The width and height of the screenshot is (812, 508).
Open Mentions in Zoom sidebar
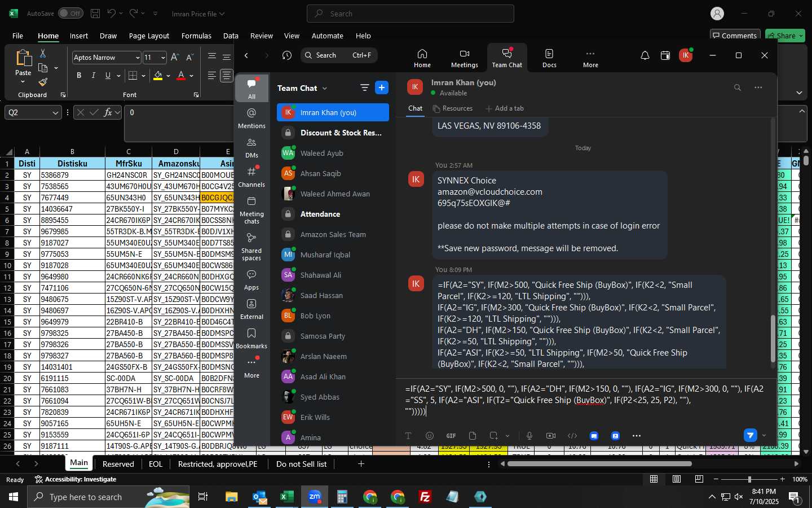tap(251, 119)
